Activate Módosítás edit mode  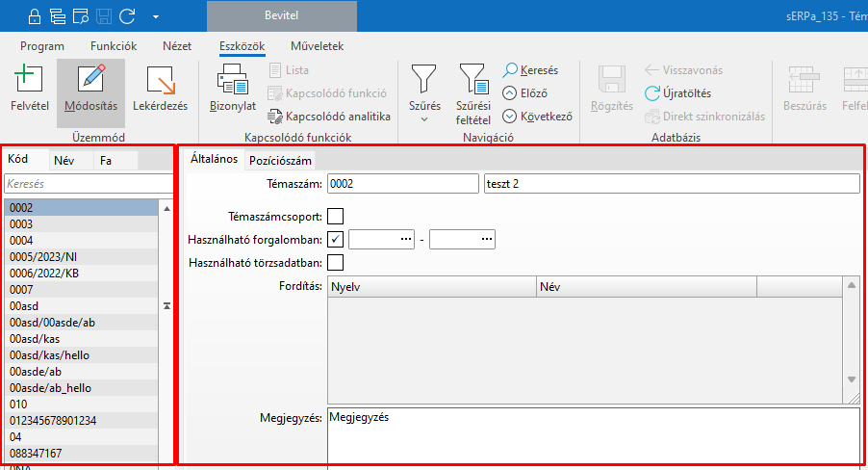pos(90,93)
